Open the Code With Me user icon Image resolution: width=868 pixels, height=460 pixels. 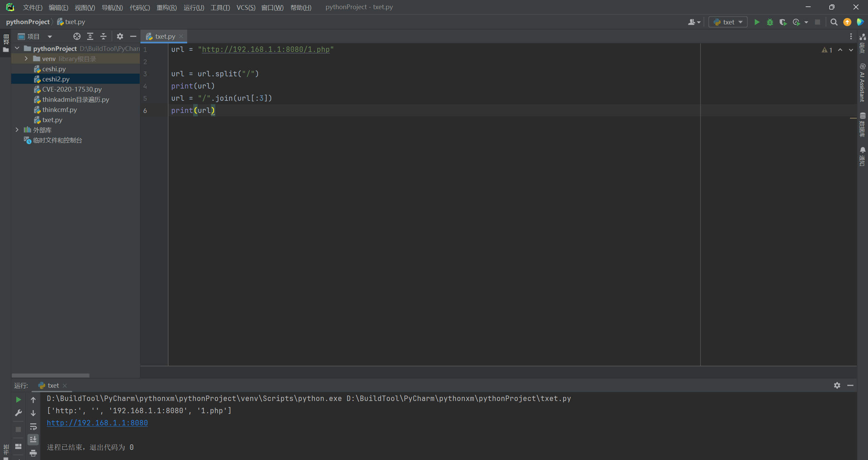click(691, 22)
